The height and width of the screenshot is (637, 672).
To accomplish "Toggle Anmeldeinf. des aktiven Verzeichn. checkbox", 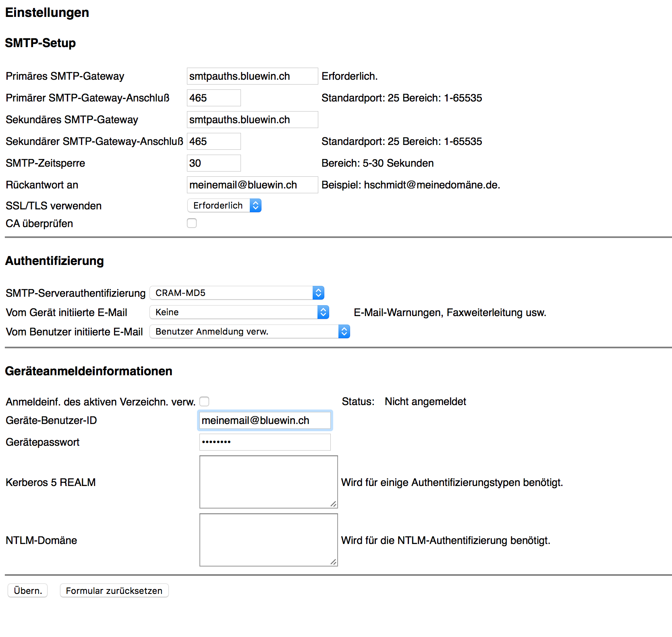I will pyautogui.click(x=205, y=401).
